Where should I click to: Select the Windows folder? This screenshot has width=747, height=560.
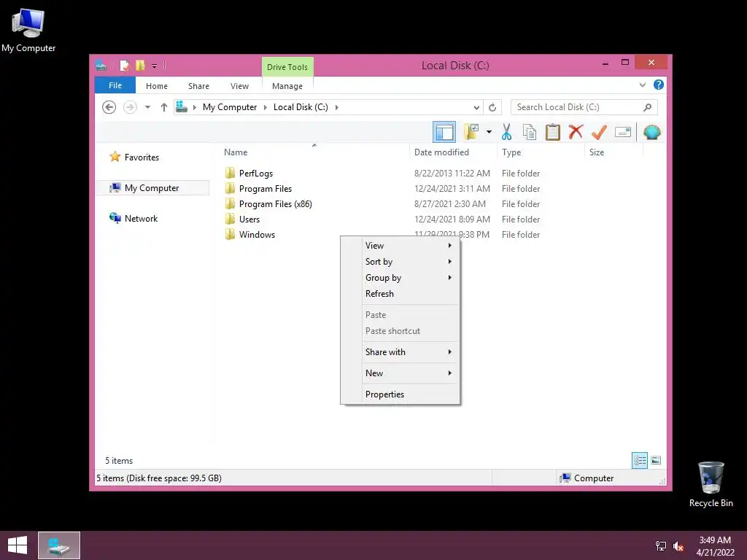[257, 234]
